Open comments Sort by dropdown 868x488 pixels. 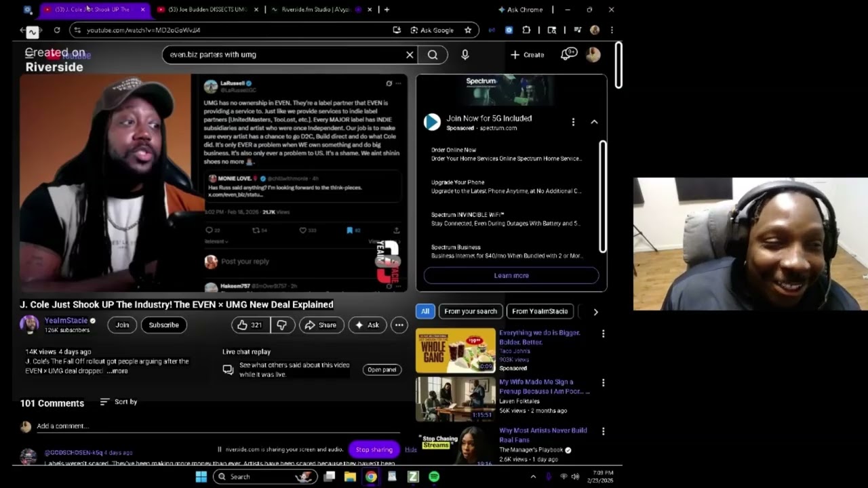tap(119, 402)
